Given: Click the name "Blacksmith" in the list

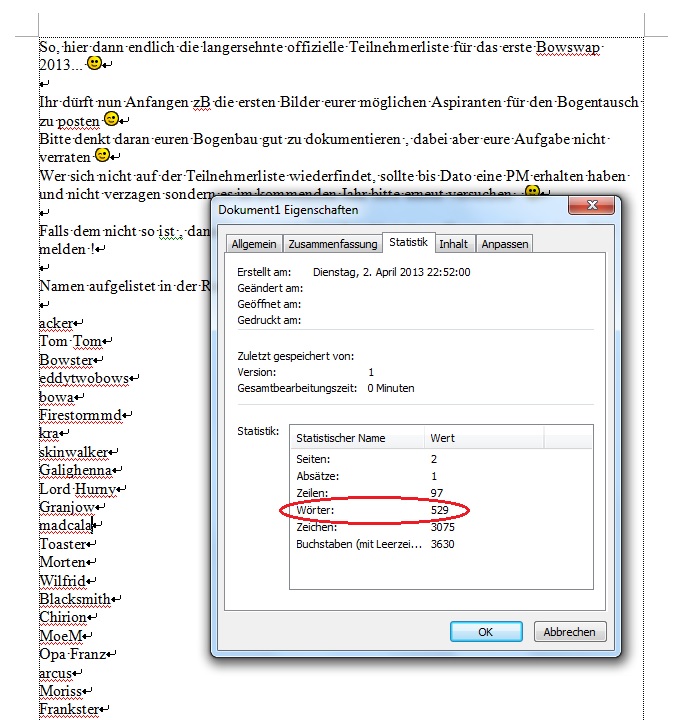Looking at the screenshot, I should [x=75, y=599].
